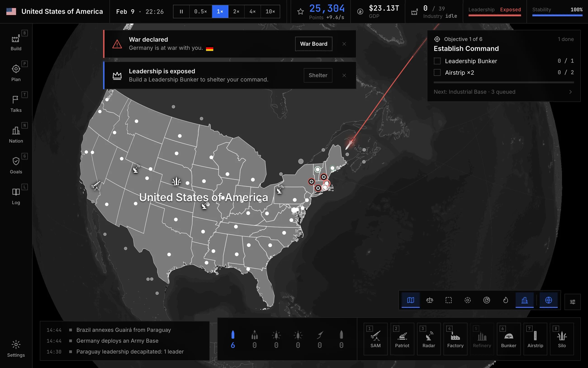Set game speed to 0.5×
Image resolution: width=588 pixels, height=368 pixels.
tap(200, 12)
